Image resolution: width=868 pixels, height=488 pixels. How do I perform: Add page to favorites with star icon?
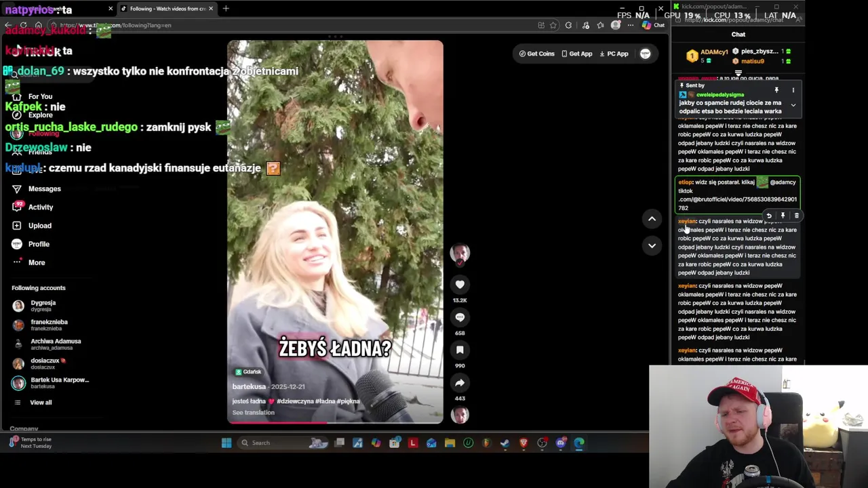coord(553,25)
